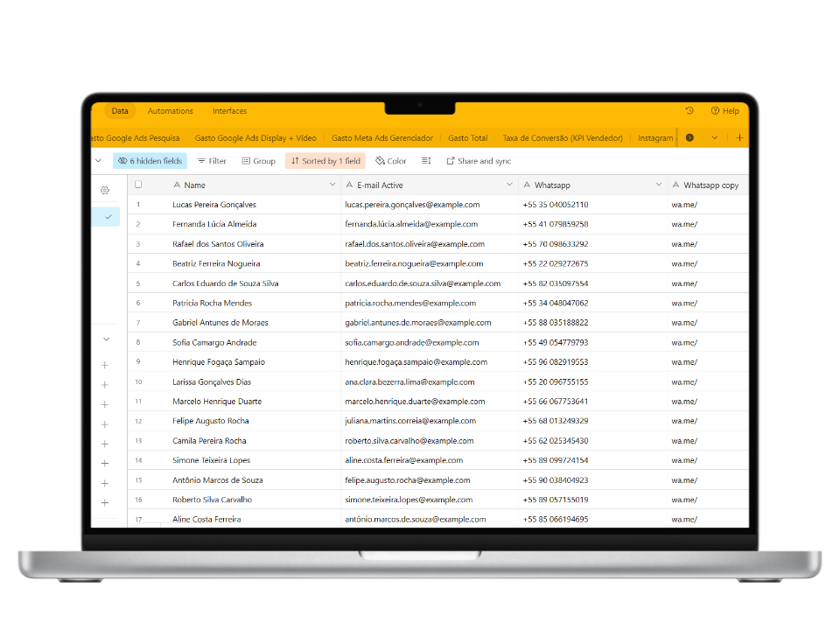840x630 pixels.
Task: Click the dark circle tab scroll icon
Action: (689, 137)
